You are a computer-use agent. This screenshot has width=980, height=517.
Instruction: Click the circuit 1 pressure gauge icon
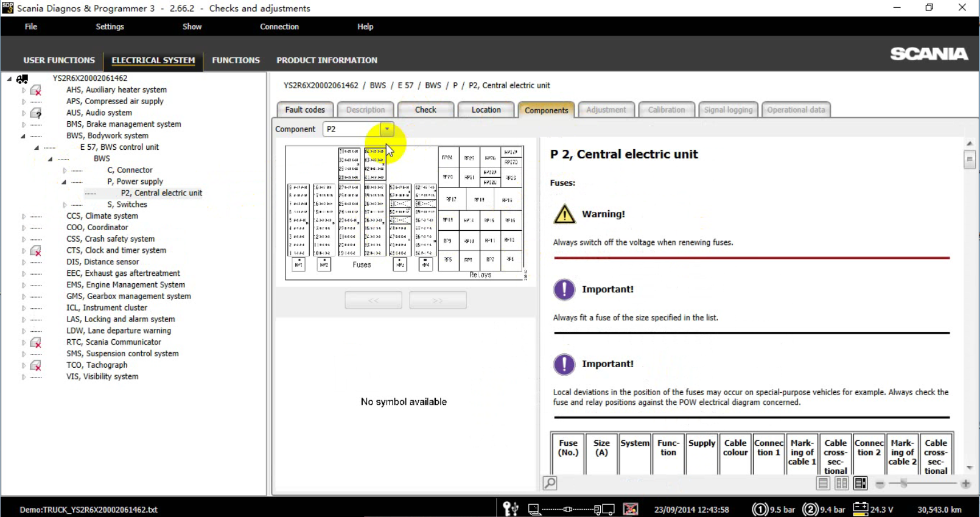760,509
